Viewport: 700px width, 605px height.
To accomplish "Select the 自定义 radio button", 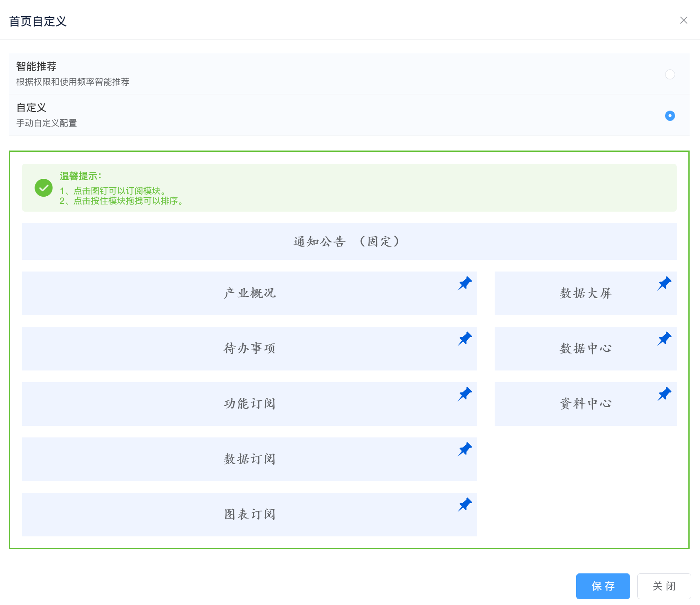I will pos(670,116).
